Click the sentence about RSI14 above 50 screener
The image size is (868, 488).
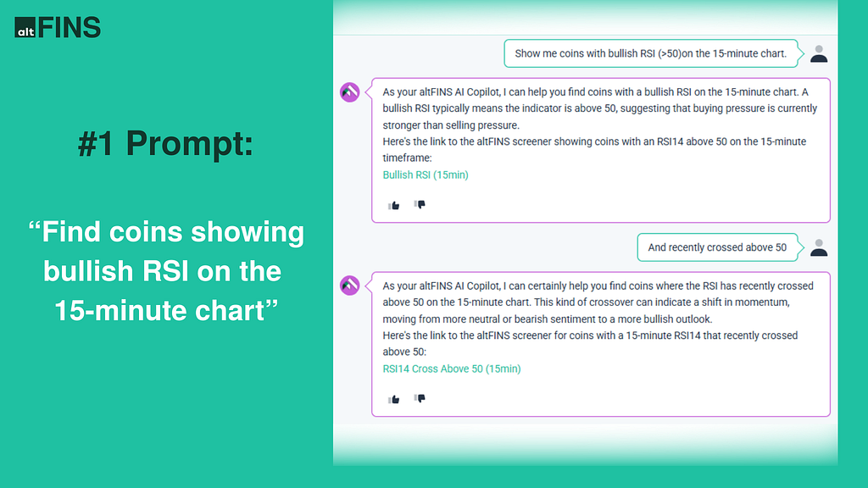(594, 149)
